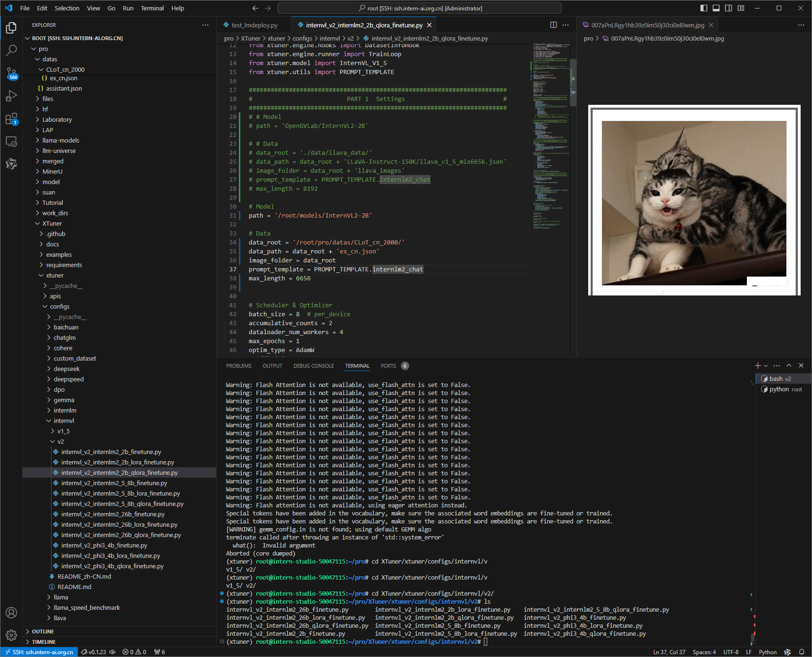Image resolution: width=812 pixels, height=657 pixels.
Task: Open the Manage gear menu
Action: click(11, 635)
